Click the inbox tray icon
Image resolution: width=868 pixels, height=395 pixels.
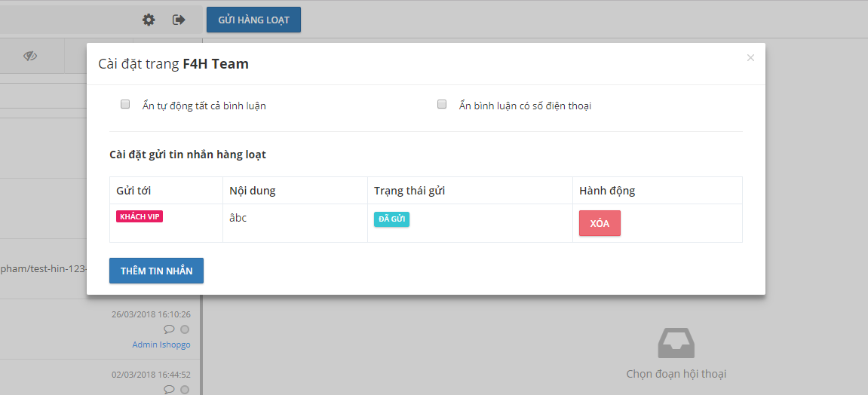coord(676,343)
